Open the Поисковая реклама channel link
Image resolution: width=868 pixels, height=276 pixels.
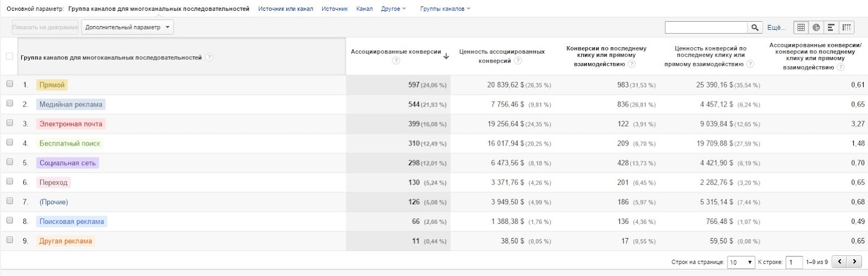72,222
